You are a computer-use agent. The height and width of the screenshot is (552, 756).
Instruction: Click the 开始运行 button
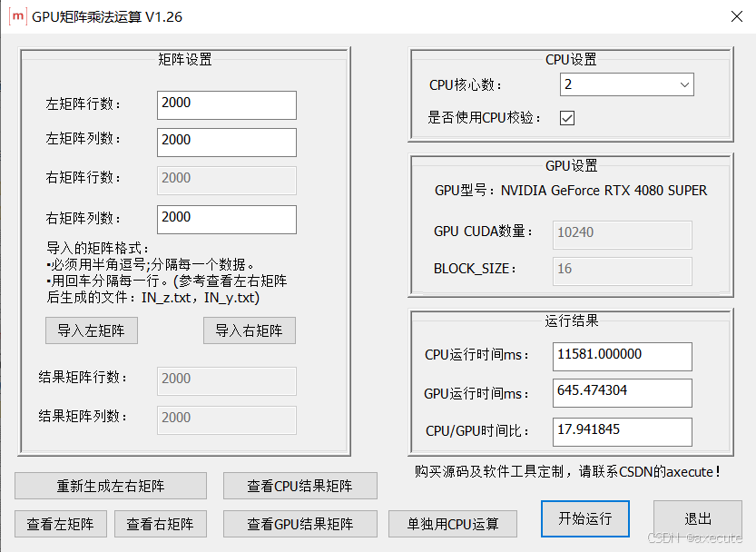pos(584,518)
